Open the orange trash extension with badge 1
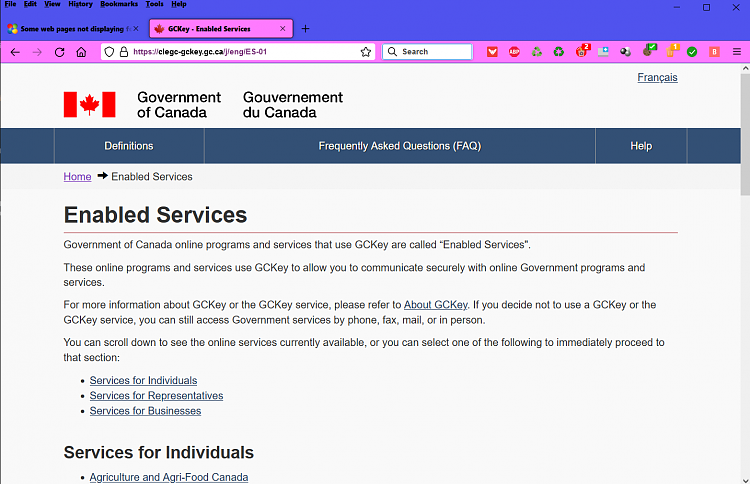This screenshot has width=750, height=484. (x=672, y=50)
